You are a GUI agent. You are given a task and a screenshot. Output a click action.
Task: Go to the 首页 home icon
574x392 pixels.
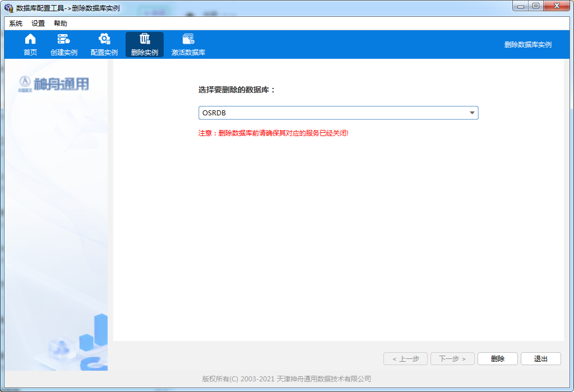[30, 39]
